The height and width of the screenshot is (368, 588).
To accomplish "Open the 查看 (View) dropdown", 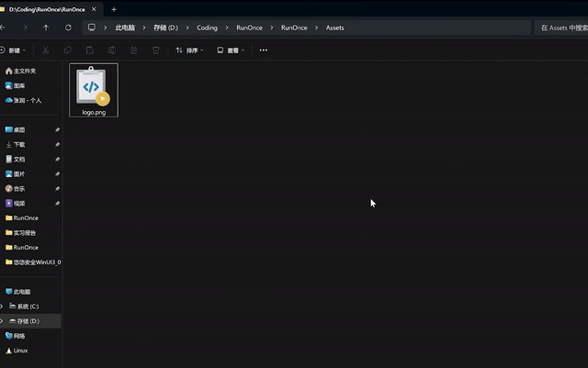I will [231, 50].
